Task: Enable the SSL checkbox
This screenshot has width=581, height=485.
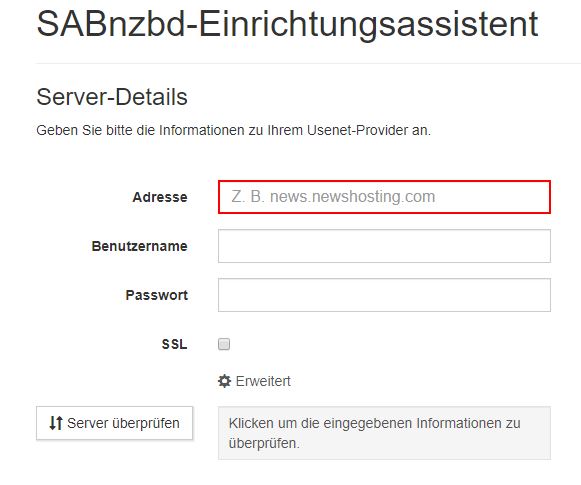Action: tap(224, 344)
